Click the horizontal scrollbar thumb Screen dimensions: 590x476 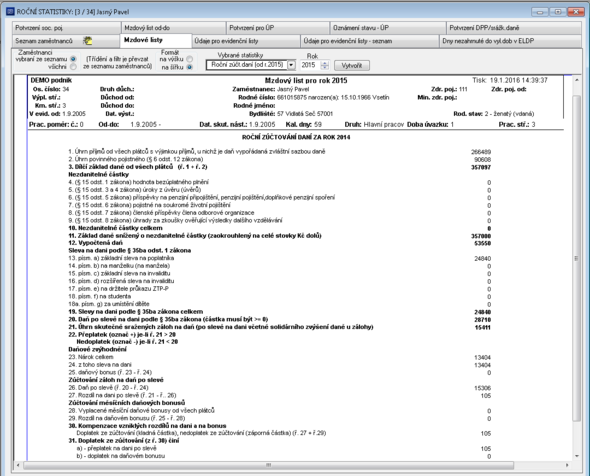(x=268, y=465)
